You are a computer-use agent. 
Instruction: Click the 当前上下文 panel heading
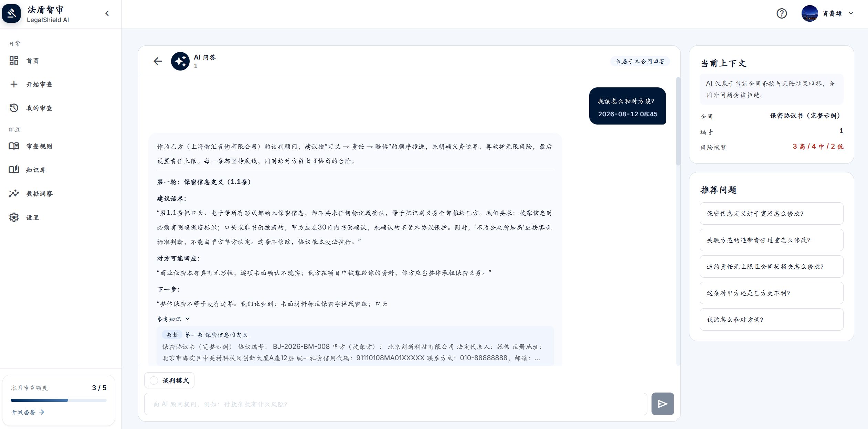(x=723, y=63)
